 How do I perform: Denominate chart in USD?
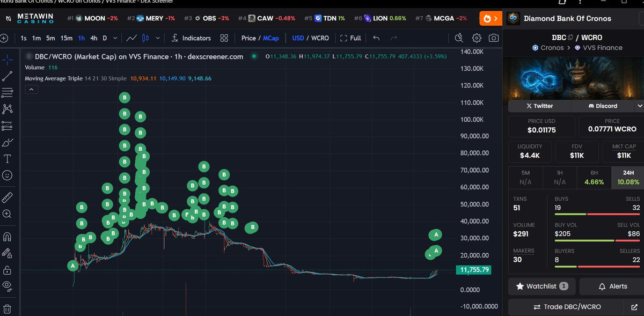tap(298, 38)
